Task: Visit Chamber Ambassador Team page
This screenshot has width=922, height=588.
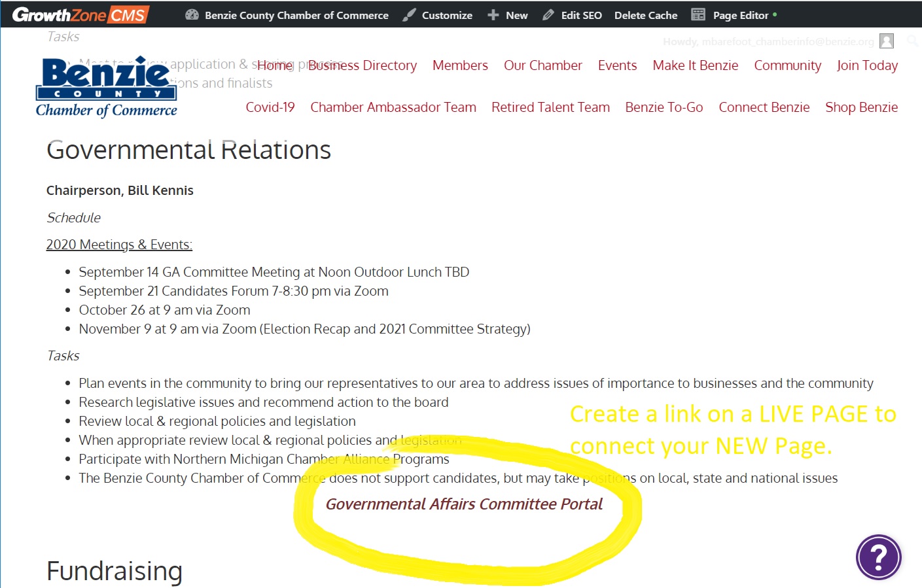Action: [x=393, y=107]
